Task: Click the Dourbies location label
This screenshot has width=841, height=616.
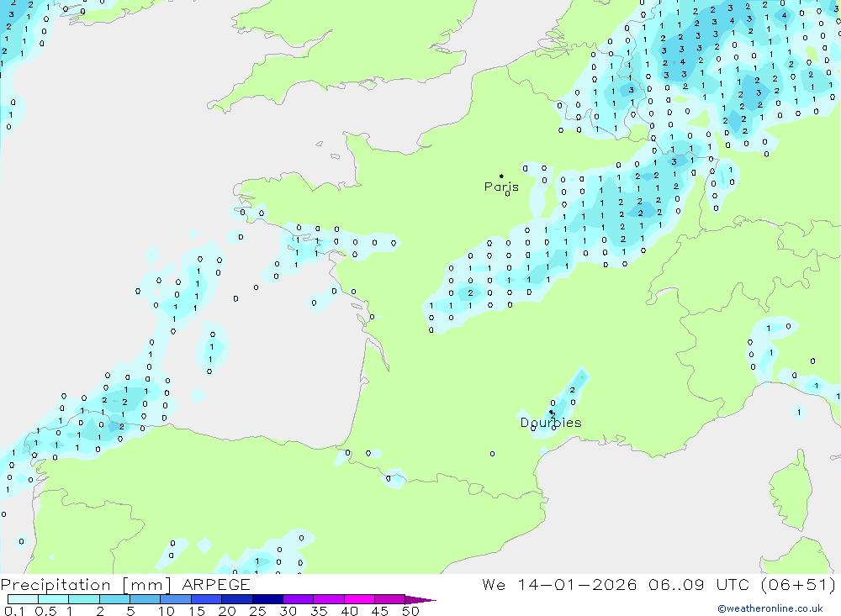Action: tap(551, 423)
